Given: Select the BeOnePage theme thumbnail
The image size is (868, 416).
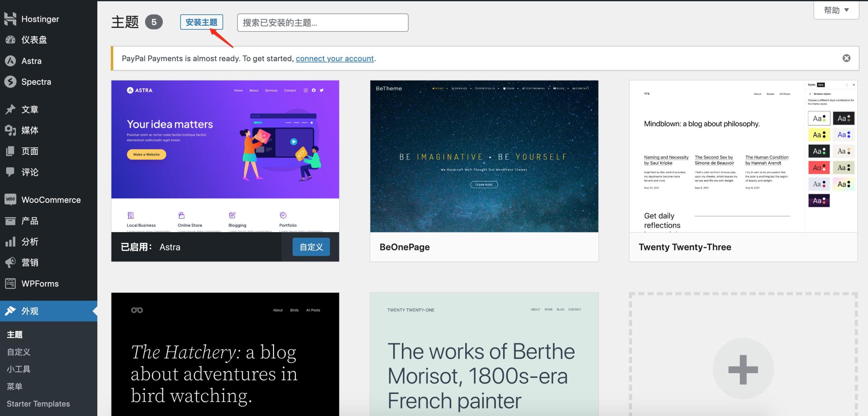Looking at the screenshot, I should coord(484,156).
